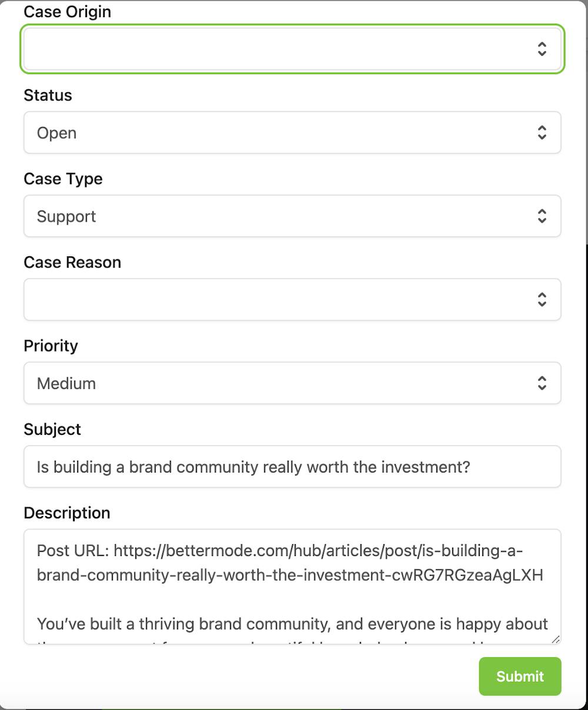Click the chevron arrows in Case Reason
This screenshot has width=588, height=710.
(542, 300)
